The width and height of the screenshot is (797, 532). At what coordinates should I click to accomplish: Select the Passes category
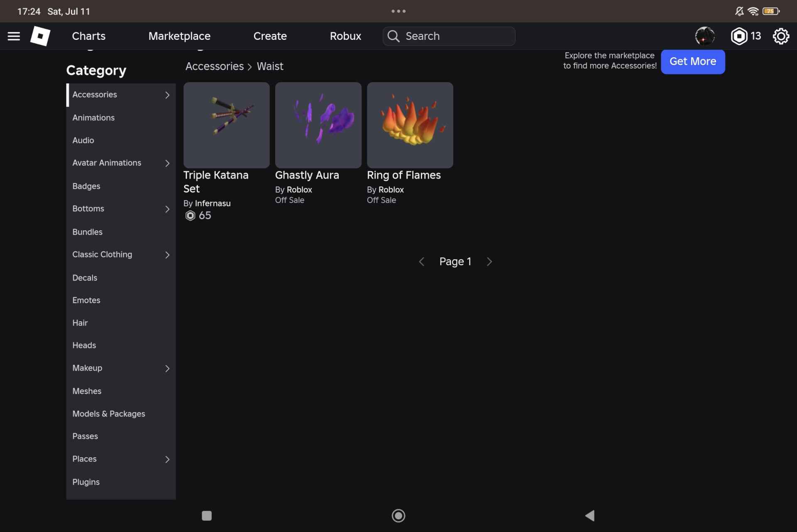coord(121,436)
